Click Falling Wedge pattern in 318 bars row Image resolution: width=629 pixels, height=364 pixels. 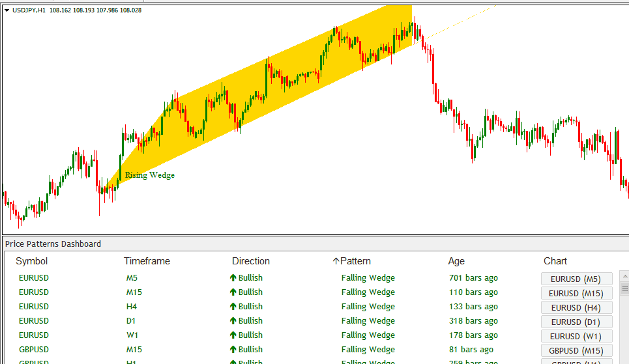click(x=368, y=321)
